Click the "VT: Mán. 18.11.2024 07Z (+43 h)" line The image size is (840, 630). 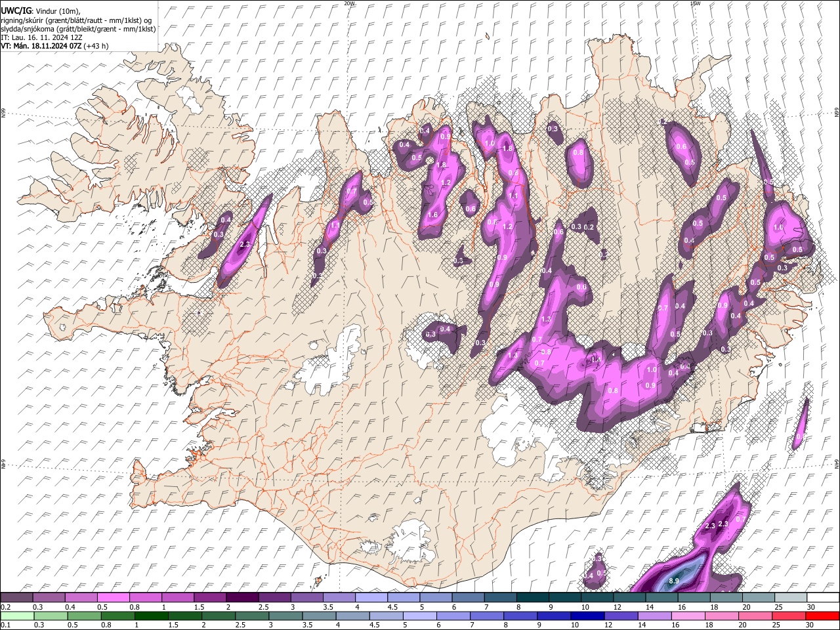pos(54,46)
